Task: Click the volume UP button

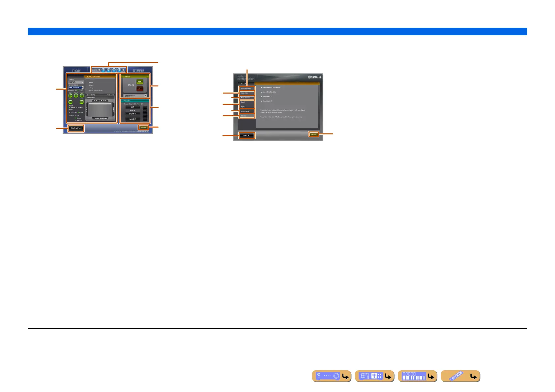Action: point(133,107)
